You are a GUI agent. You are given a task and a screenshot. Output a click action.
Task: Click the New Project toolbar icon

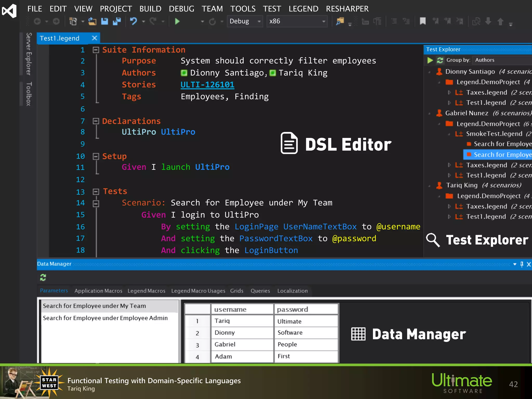[73, 21]
